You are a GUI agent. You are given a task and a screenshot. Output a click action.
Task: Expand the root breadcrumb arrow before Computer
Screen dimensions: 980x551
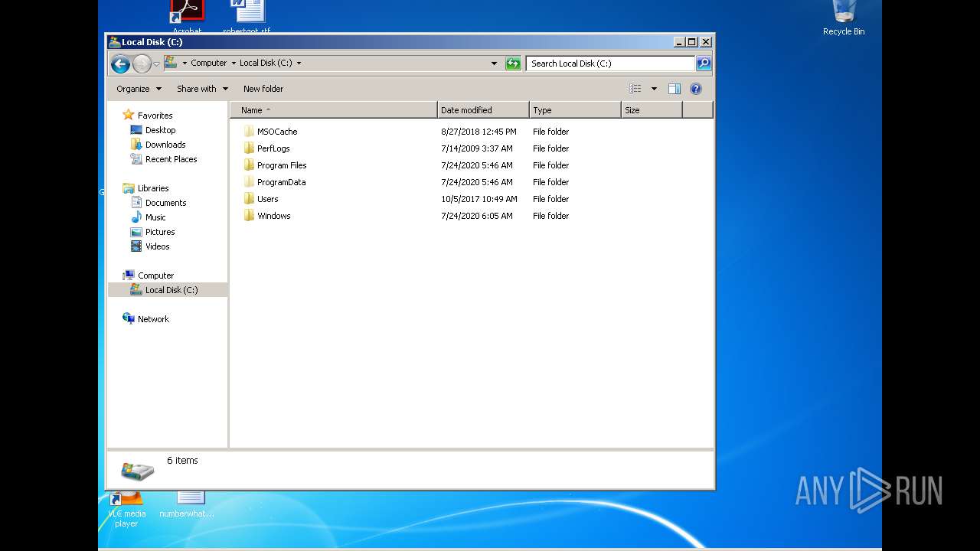tap(185, 64)
